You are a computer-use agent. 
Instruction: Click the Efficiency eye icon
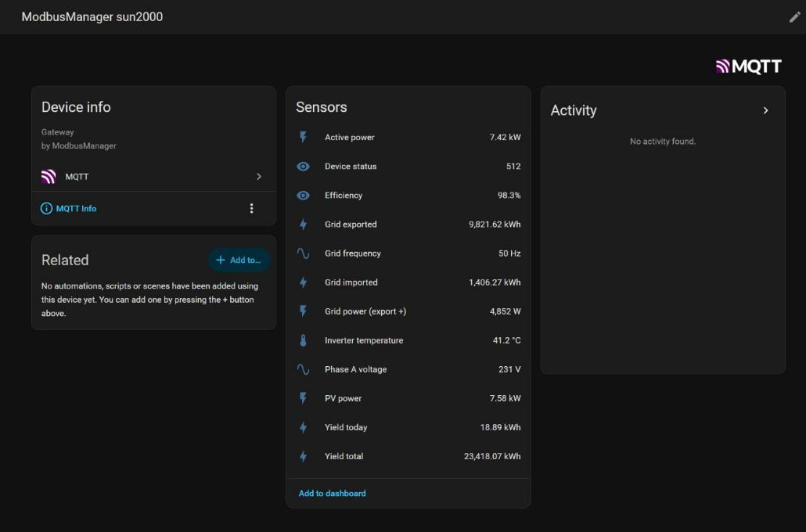click(x=304, y=196)
